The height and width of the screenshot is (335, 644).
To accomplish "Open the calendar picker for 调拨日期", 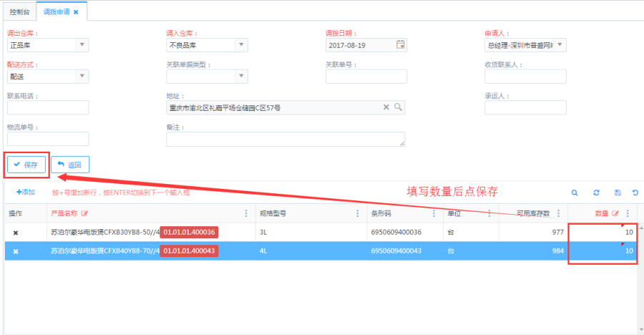I will point(401,45).
